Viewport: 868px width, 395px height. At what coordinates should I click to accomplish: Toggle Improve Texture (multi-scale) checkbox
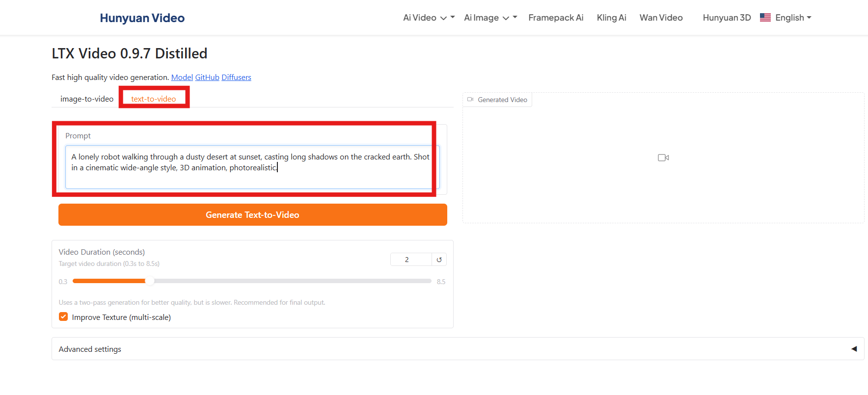pyautogui.click(x=63, y=317)
